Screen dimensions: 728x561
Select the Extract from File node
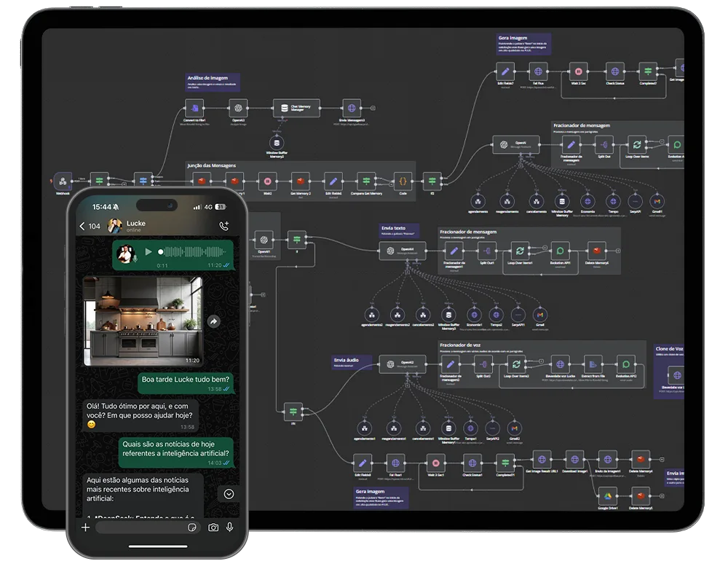(593, 364)
